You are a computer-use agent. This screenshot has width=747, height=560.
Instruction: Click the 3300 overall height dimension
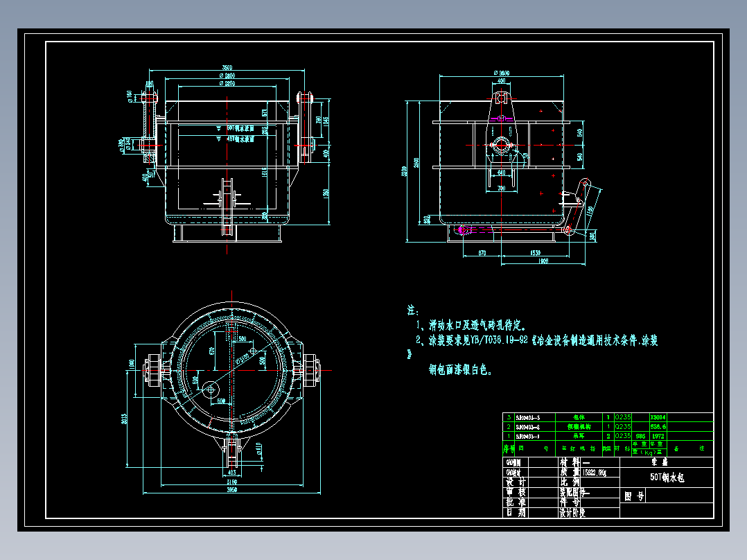(x=405, y=171)
